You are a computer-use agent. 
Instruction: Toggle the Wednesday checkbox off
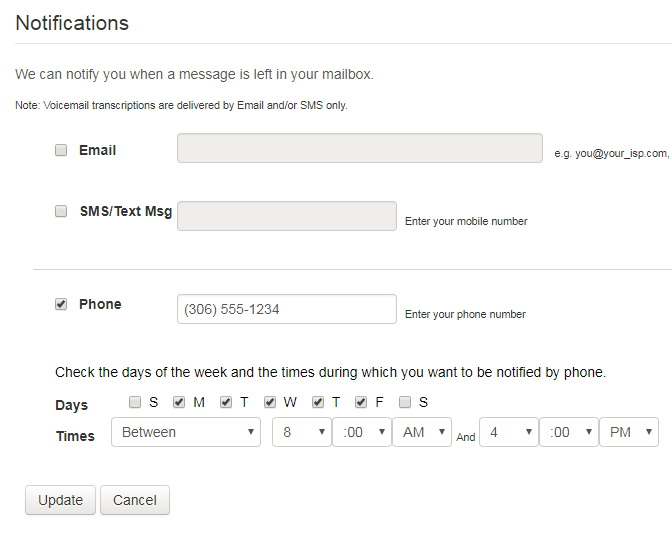(x=270, y=402)
